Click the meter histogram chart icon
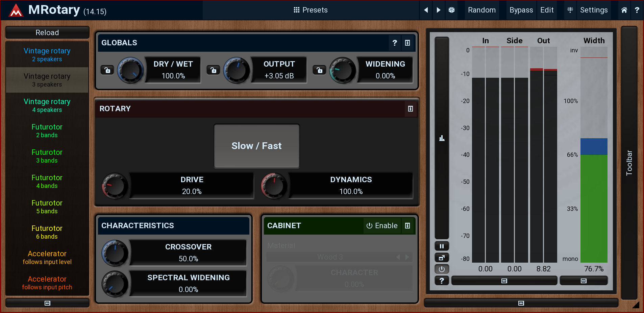 442,138
